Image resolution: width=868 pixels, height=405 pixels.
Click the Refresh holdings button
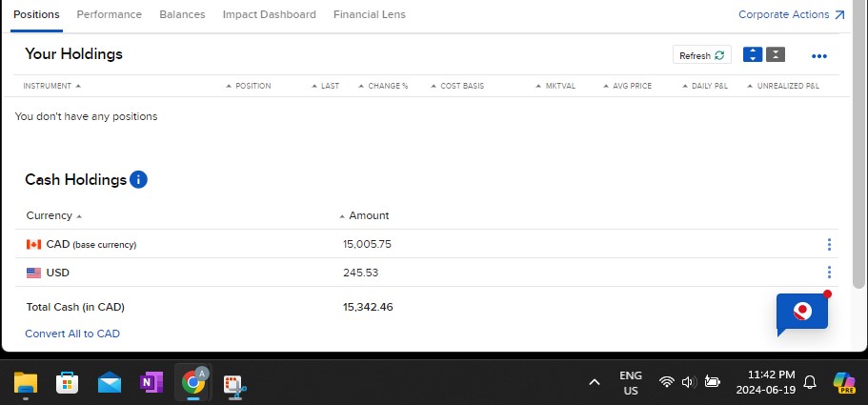point(703,55)
